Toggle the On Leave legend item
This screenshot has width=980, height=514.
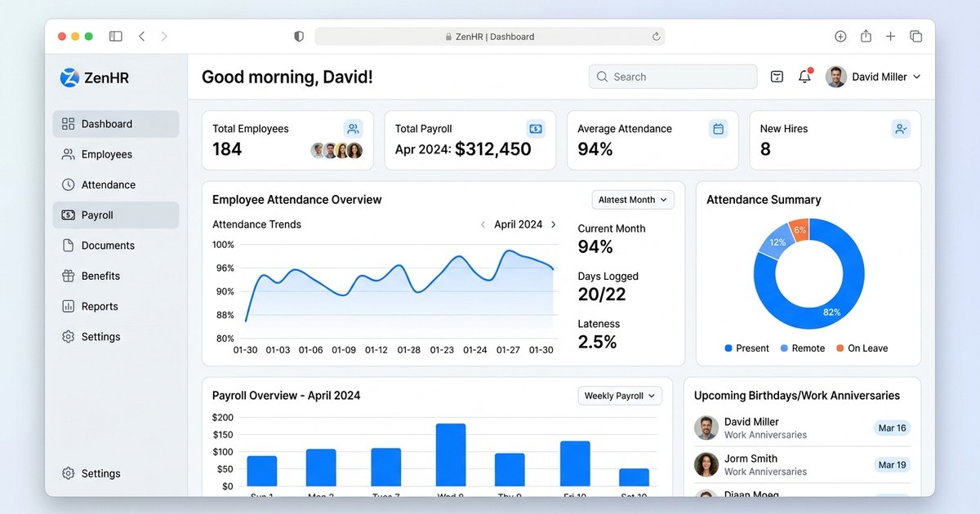pos(862,348)
